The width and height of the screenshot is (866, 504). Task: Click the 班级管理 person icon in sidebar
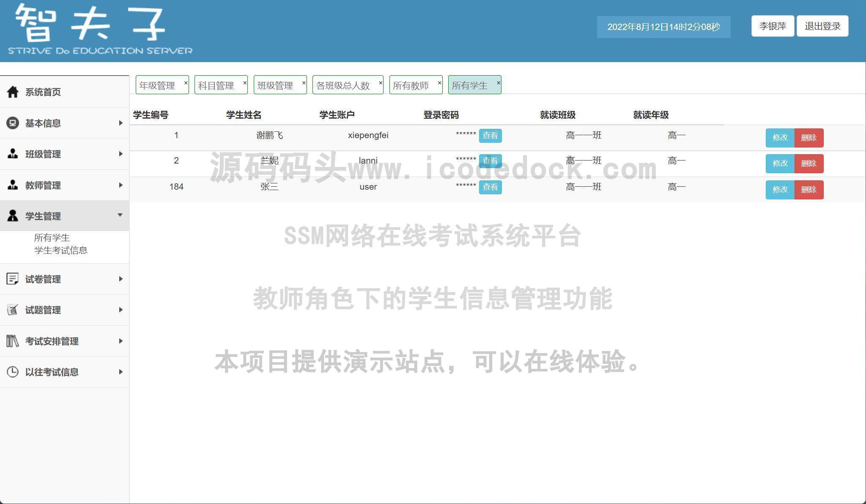click(12, 154)
